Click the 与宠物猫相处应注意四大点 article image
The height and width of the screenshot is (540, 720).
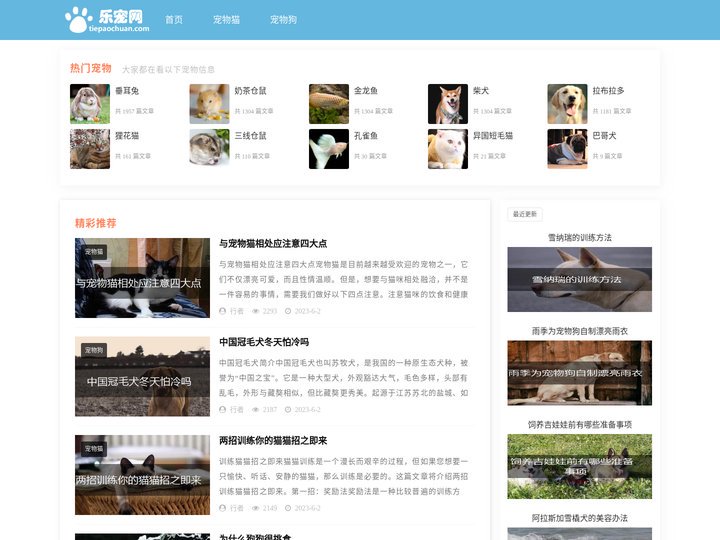coord(142,278)
